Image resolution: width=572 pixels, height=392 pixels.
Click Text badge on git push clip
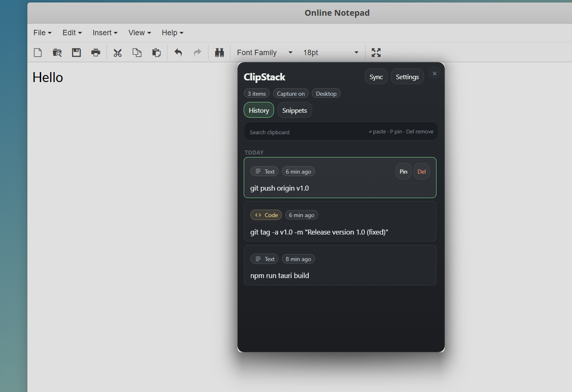[264, 172]
